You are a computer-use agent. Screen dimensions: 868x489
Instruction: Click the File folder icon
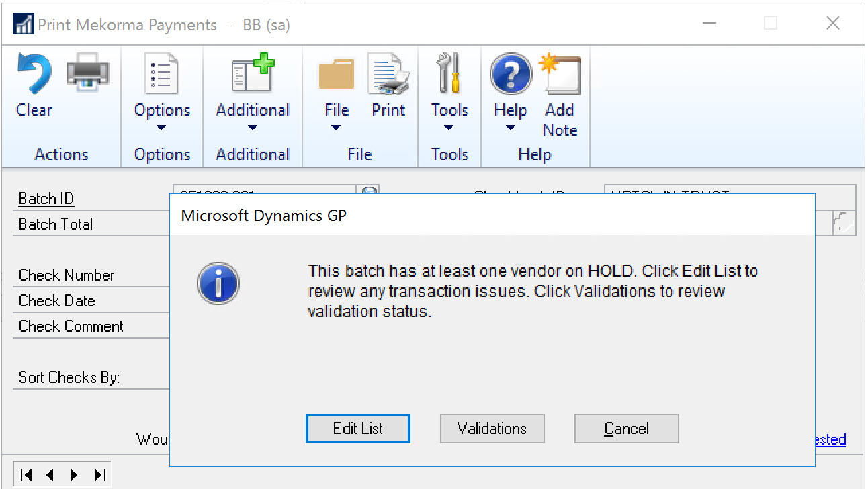[x=337, y=74]
